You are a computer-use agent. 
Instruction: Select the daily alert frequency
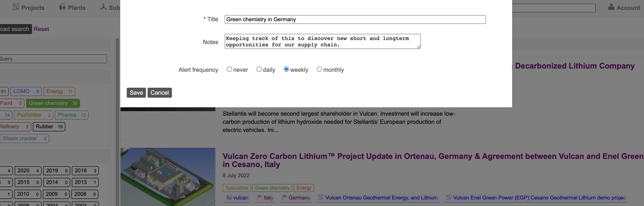(259, 69)
